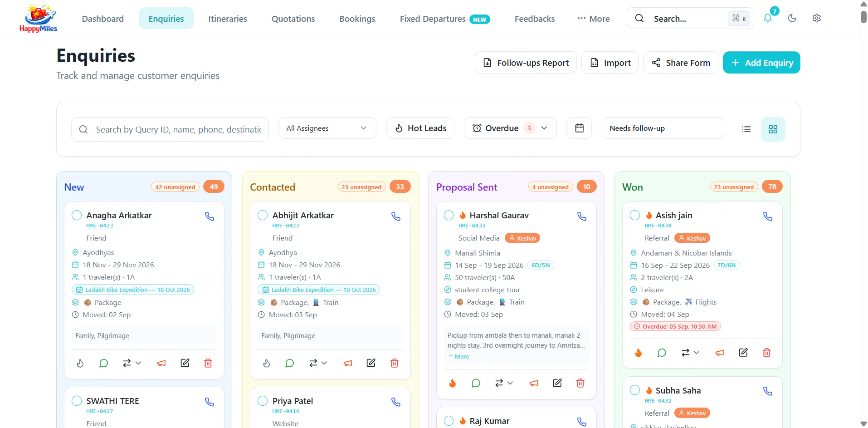The height and width of the screenshot is (428, 868).
Task: Select SWATHI TERE's enquiry card
Action: [x=77, y=401]
